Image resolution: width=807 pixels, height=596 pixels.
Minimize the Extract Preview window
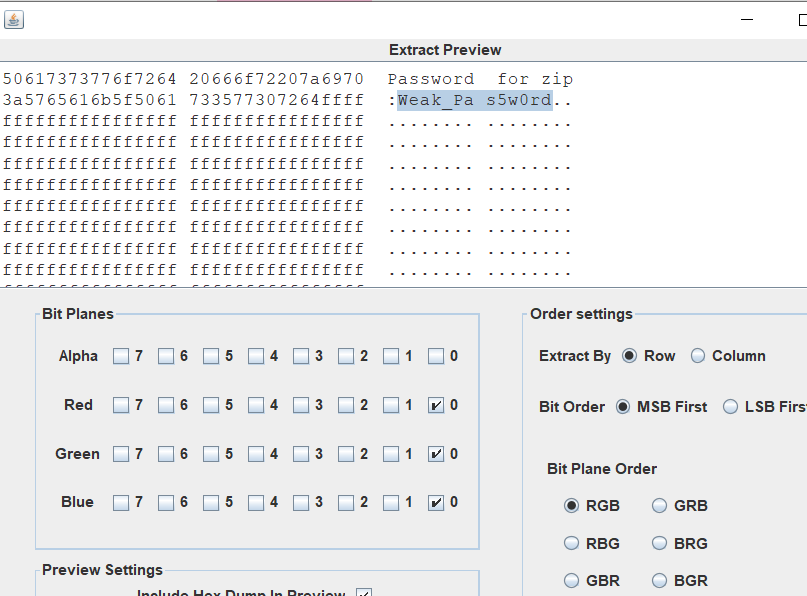pos(745,20)
